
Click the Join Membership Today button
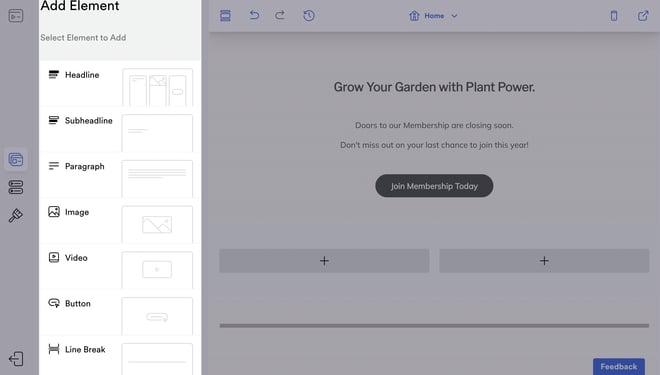click(x=434, y=186)
